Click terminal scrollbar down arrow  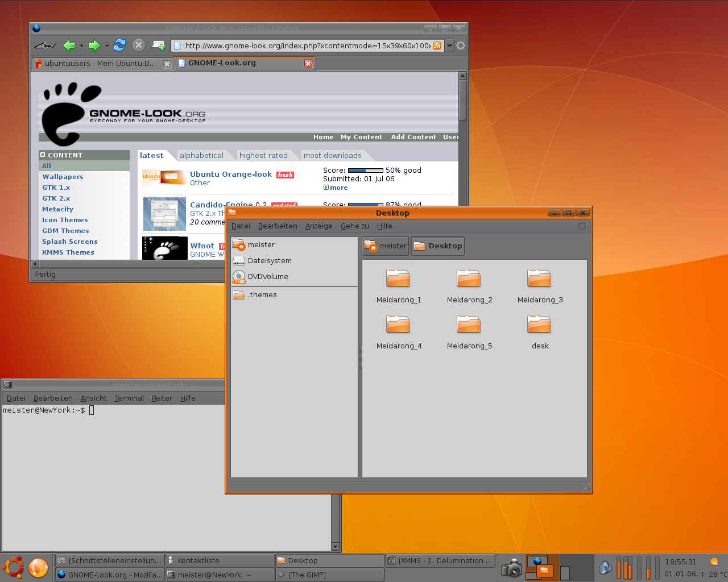(335, 547)
